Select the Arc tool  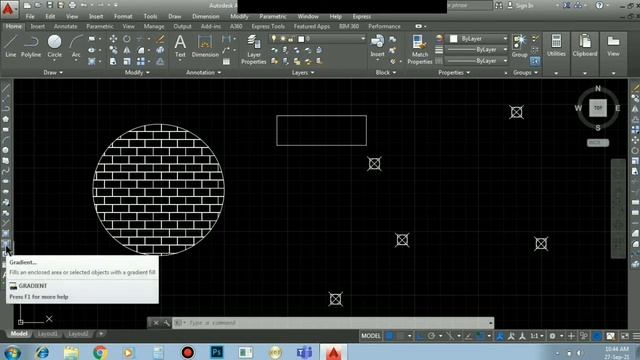[76, 46]
